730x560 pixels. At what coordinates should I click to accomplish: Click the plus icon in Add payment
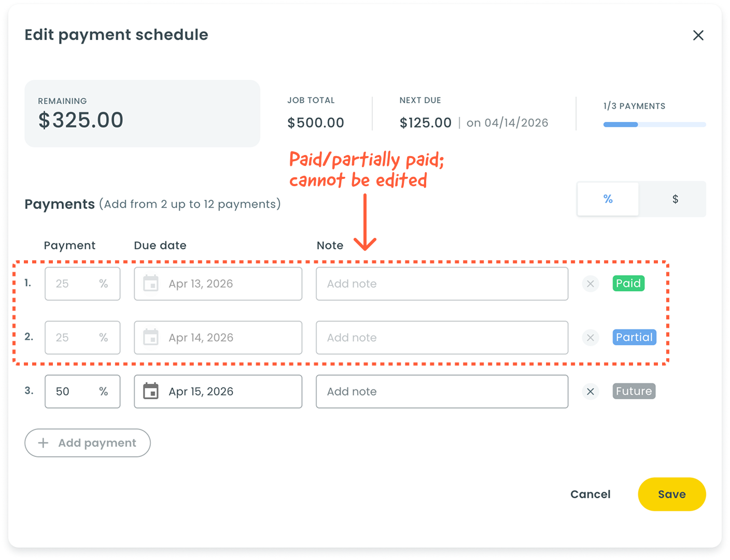tap(44, 443)
